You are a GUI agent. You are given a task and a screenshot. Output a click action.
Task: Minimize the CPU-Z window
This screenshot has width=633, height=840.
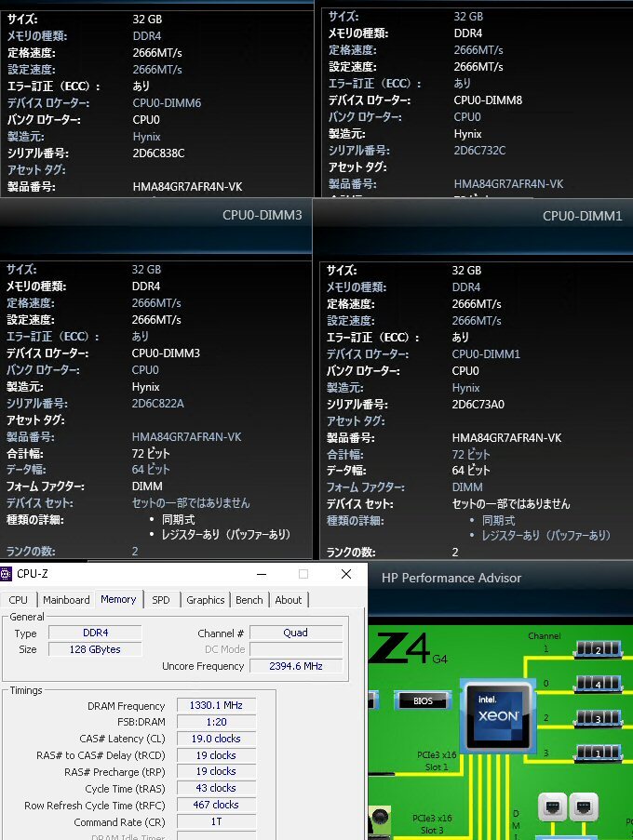coord(262,574)
